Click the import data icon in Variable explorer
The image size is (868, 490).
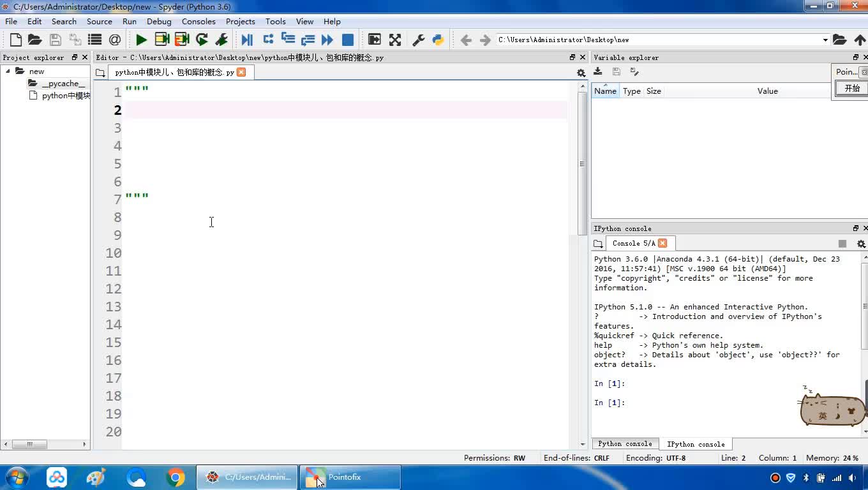coord(598,71)
